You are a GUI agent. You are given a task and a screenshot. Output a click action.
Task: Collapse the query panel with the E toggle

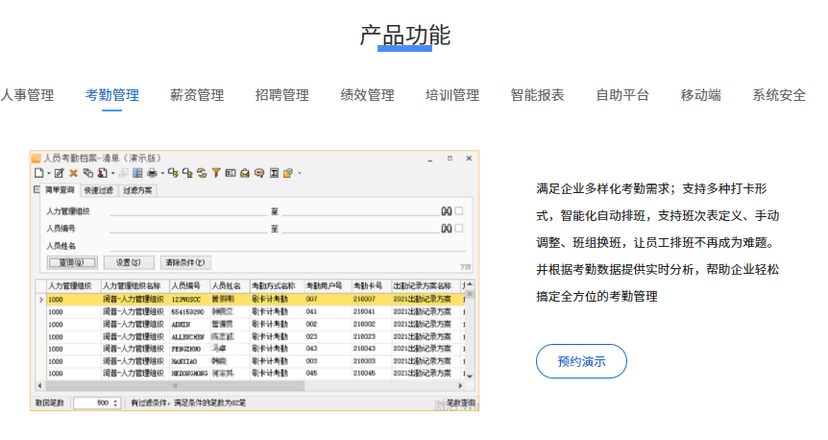click(36, 189)
